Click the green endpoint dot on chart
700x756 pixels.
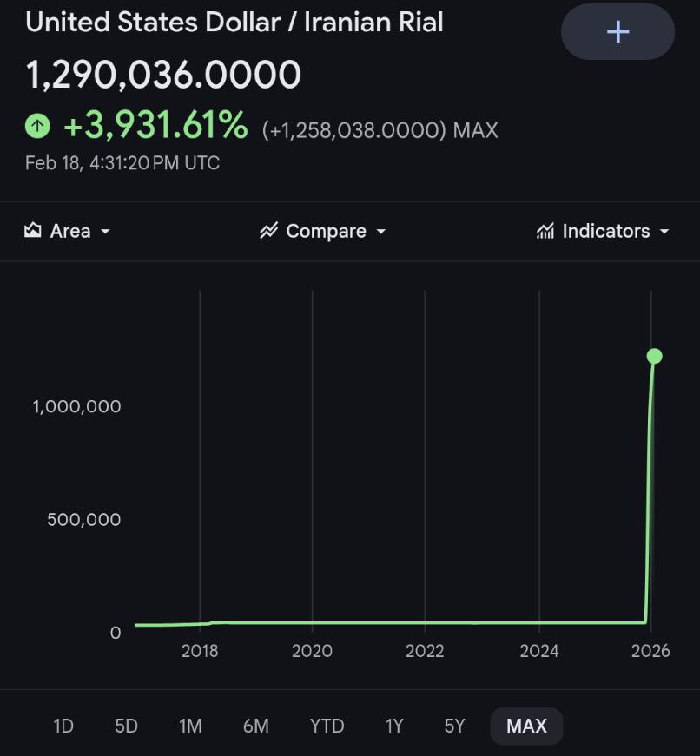tap(655, 356)
